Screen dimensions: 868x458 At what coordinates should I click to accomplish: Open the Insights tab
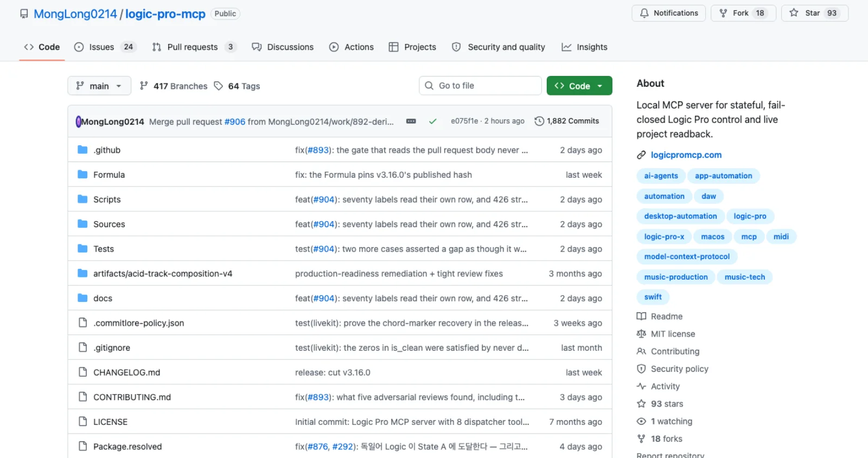tap(584, 47)
